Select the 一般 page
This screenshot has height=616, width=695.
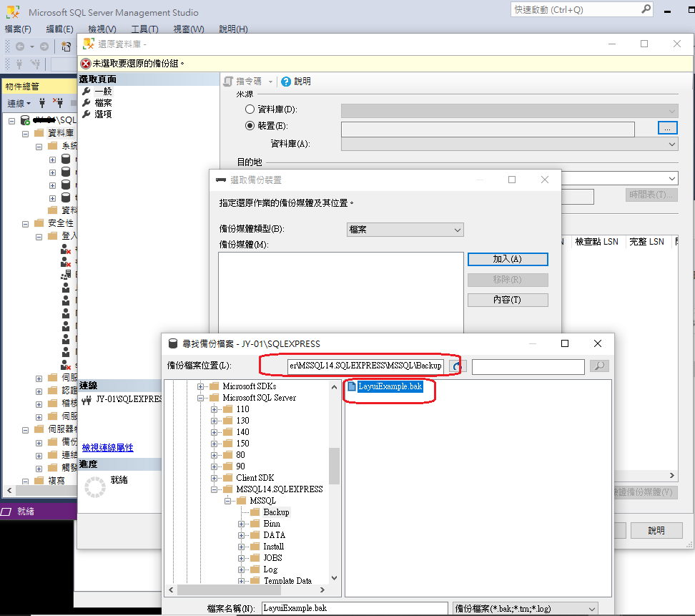[x=103, y=92]
